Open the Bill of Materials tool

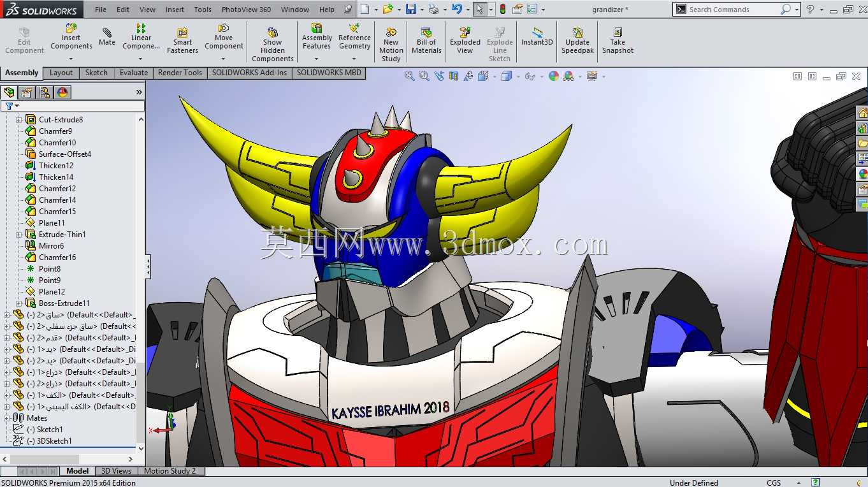pyautogui.click(x=426, y=40)
